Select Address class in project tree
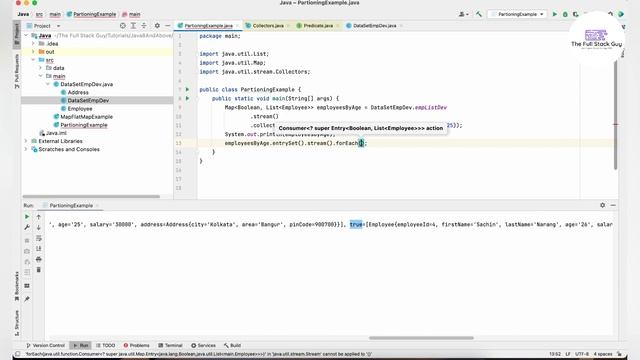The height and width of the screenshot is (360, 640). tap(78, 92)
